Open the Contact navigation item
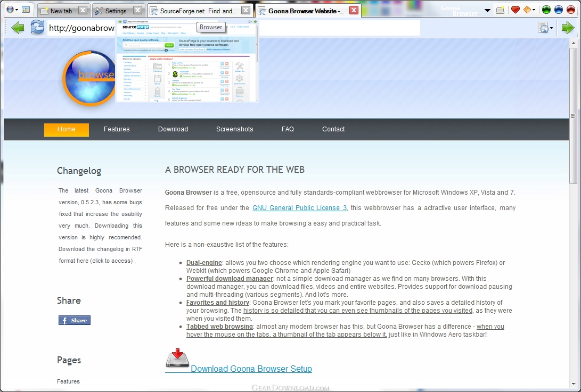The image size is (581, 392). 333,129
